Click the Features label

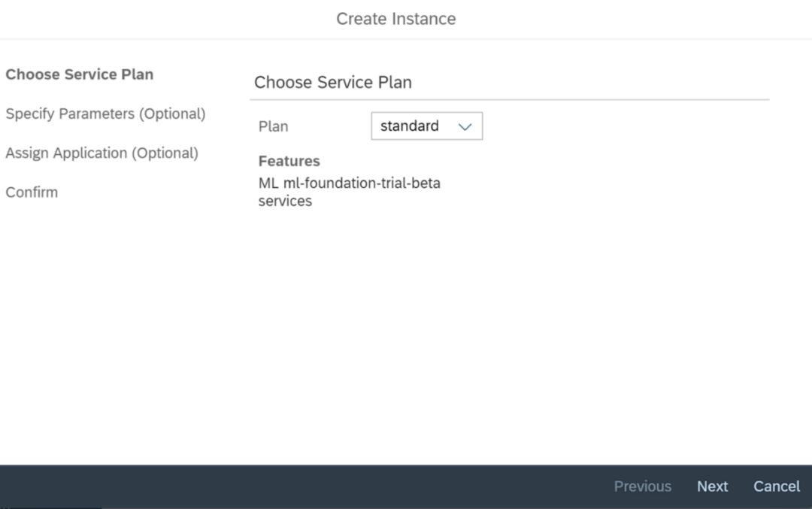[x=289, y=161]
